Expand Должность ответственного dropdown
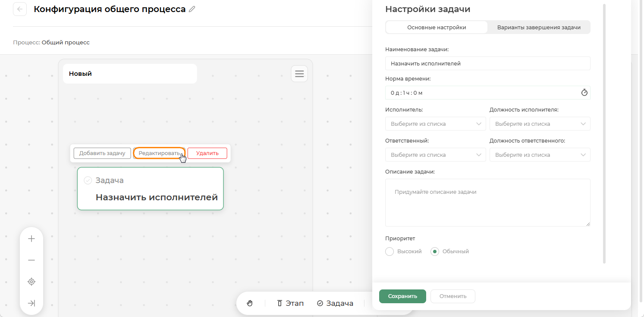Screen dimensions: 644x317 [540, 155]
